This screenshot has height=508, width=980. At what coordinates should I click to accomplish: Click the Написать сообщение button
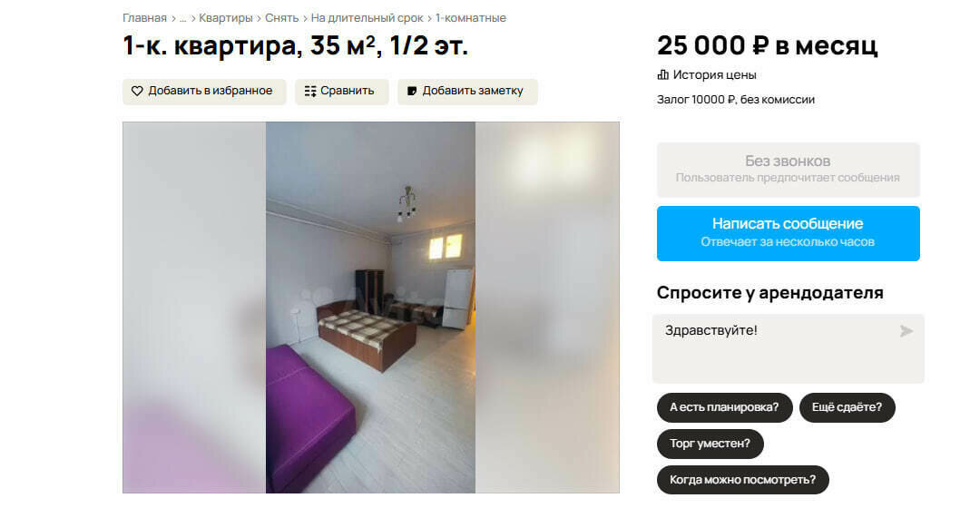click(x=789, y=233)
